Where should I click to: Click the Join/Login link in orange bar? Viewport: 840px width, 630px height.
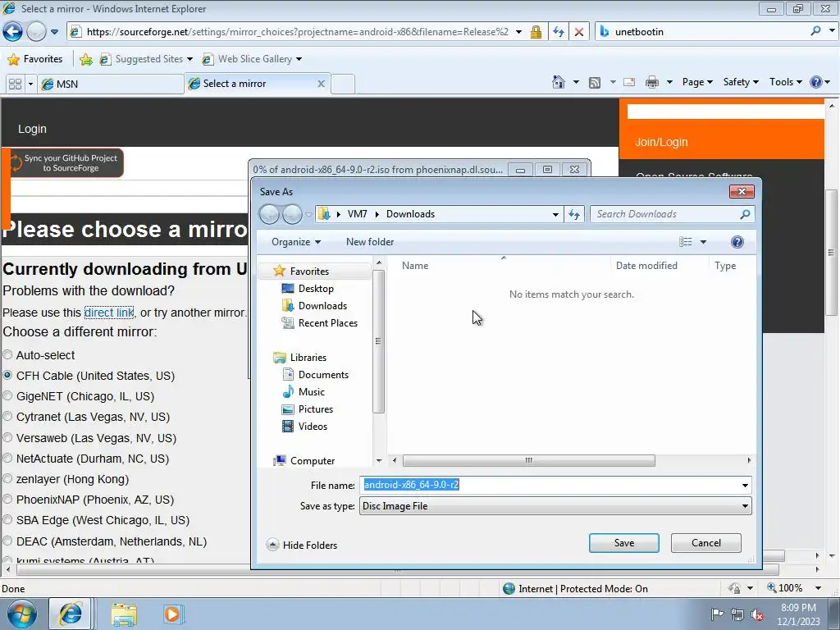661,142
